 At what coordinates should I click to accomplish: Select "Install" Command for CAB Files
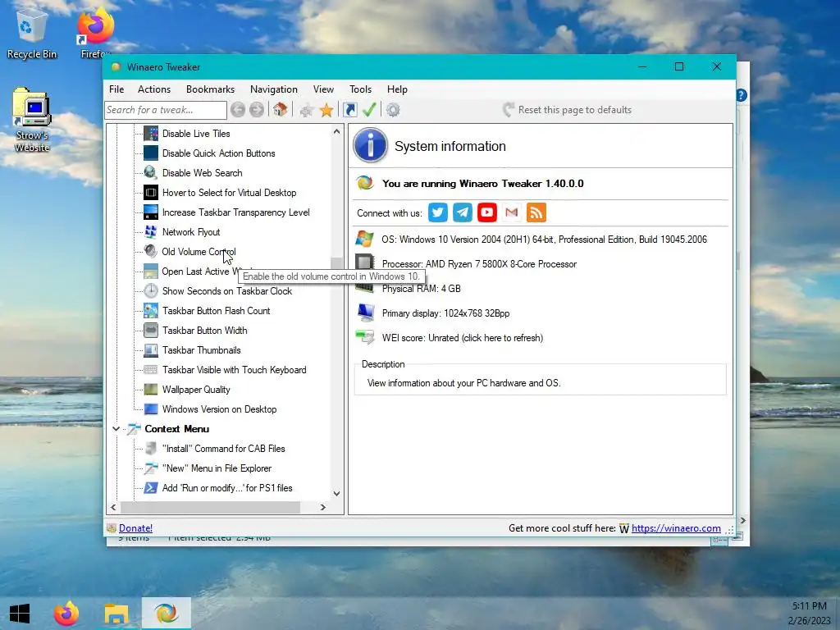pos(223,449)
